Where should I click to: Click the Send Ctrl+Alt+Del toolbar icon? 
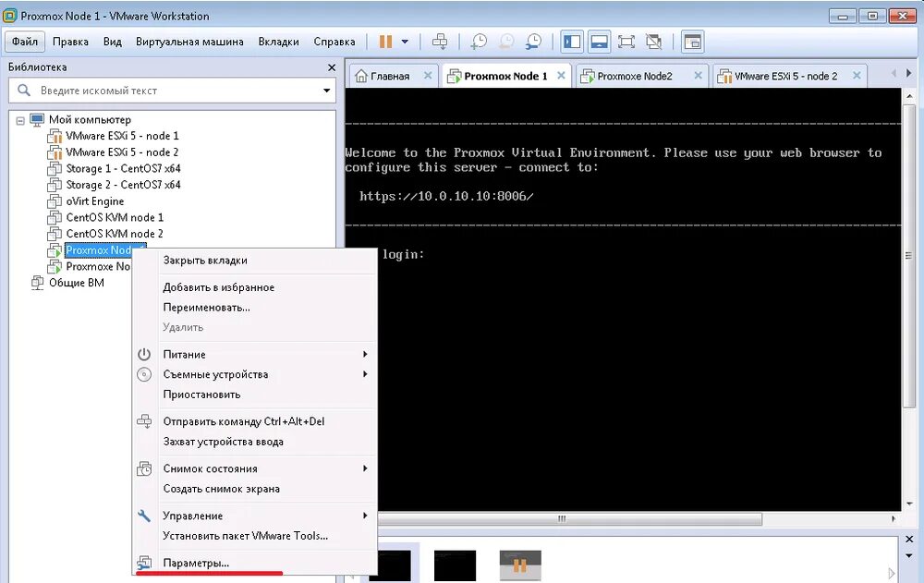point(440,42)
